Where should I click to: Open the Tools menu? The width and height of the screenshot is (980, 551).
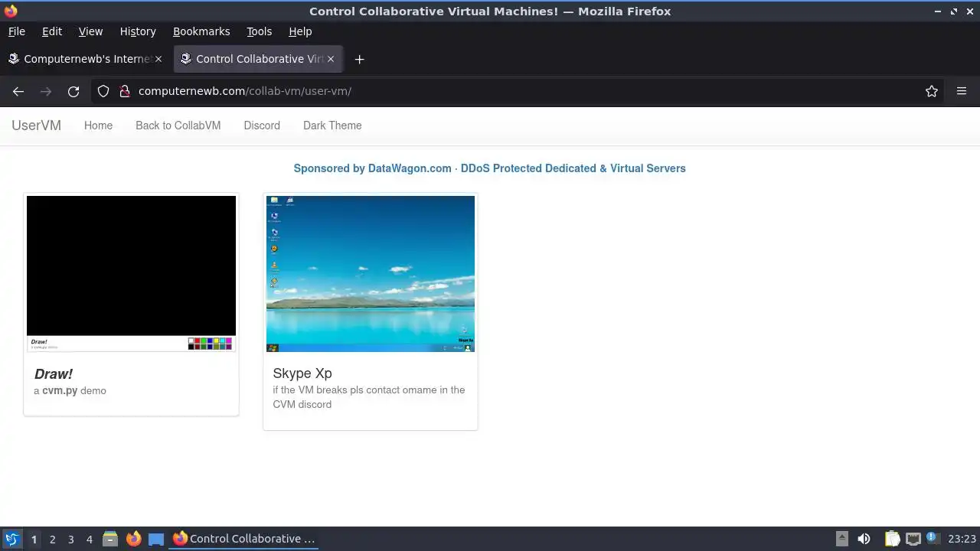click(x=259, y=31)
